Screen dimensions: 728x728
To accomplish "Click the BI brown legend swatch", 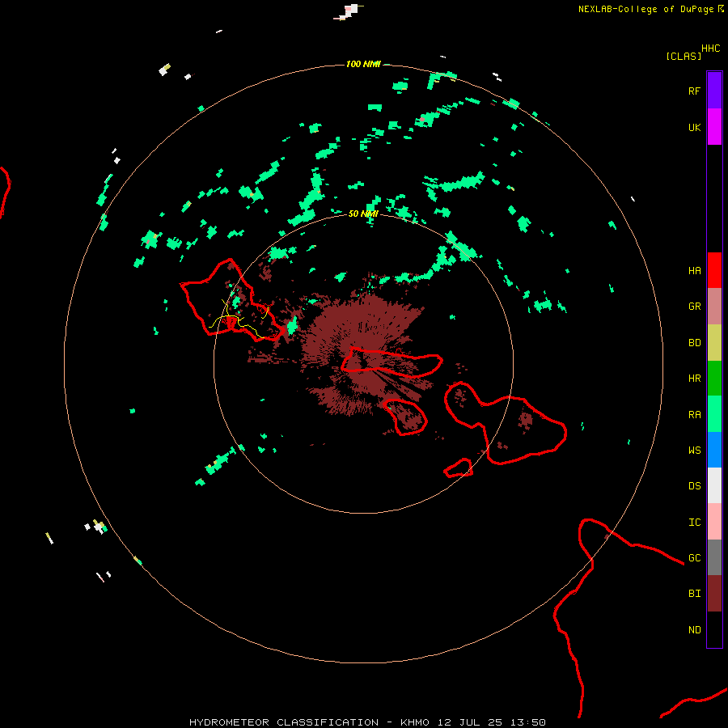I will [x=714, y=594].
